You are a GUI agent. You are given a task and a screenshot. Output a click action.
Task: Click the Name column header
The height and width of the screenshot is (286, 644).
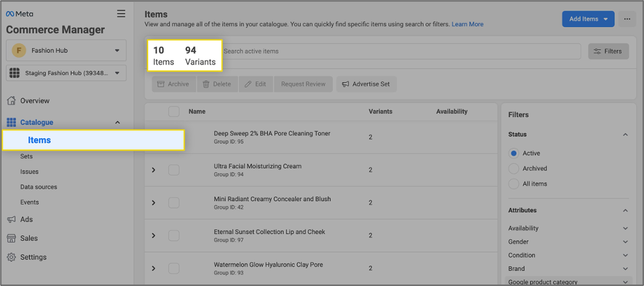tap(197, 112)
